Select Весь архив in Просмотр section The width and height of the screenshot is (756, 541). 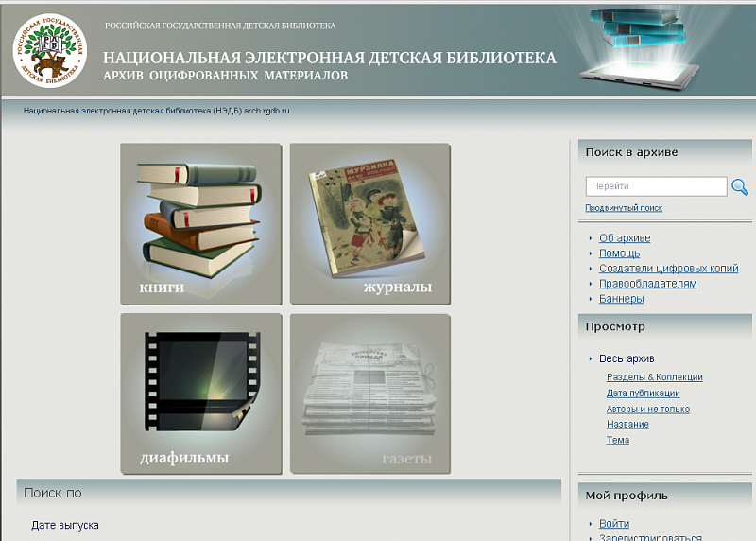pyautogui.click(x=627, y=358)
